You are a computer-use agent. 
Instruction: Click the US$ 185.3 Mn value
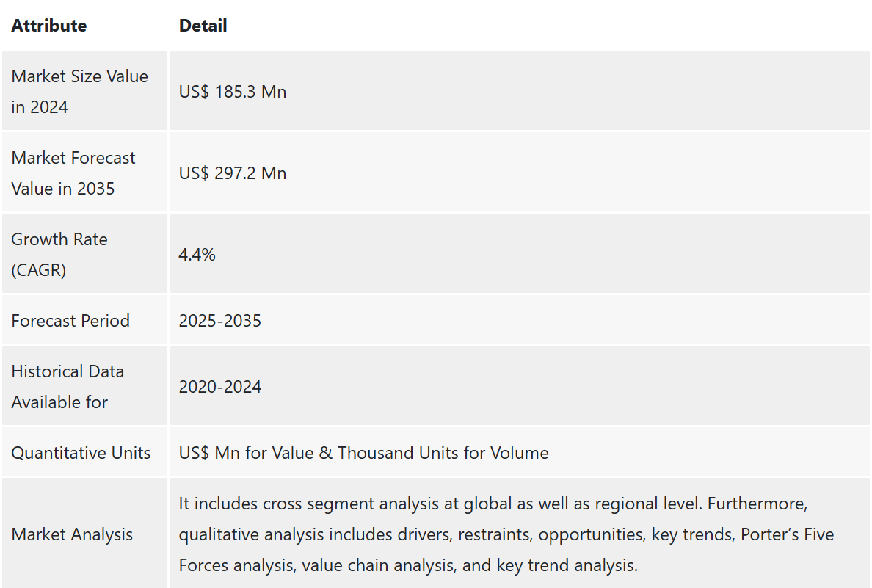coord(233,92)
